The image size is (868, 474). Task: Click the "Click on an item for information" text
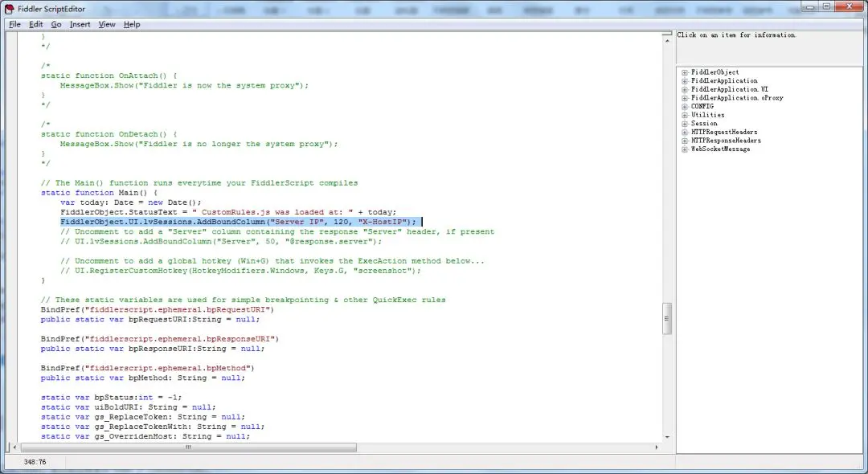coord(736,35)
